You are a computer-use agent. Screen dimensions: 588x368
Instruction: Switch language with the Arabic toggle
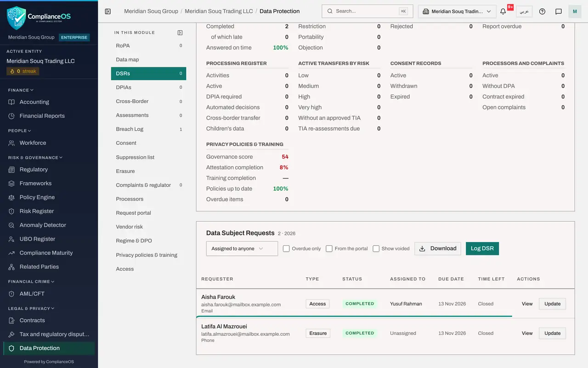[x=524, y=11]
